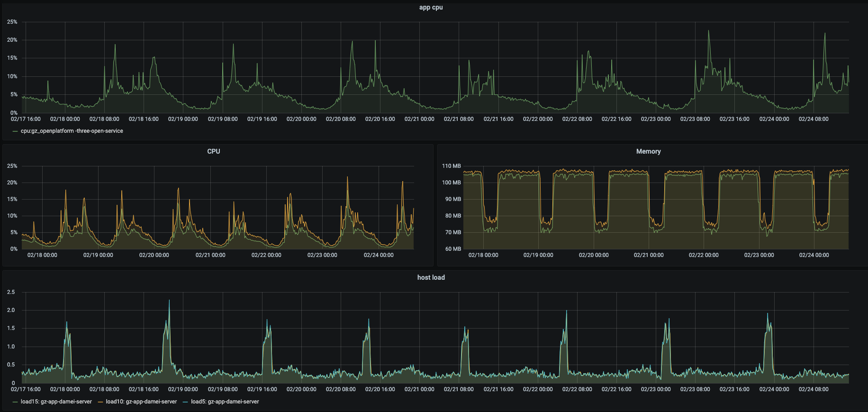Click the "1.5" label on host load y-axis
Viewport: 868px width, 412px height.
pos(11,328)
